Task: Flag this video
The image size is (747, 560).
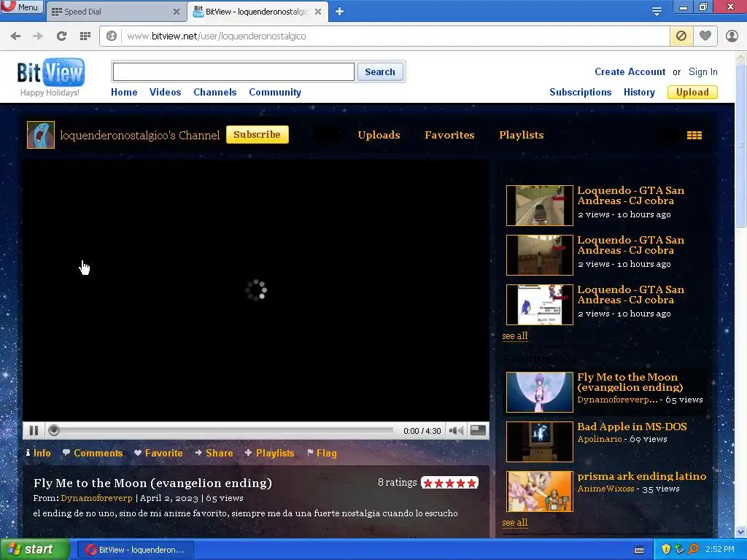Action: pyautogui.click(x=322, y=454)
